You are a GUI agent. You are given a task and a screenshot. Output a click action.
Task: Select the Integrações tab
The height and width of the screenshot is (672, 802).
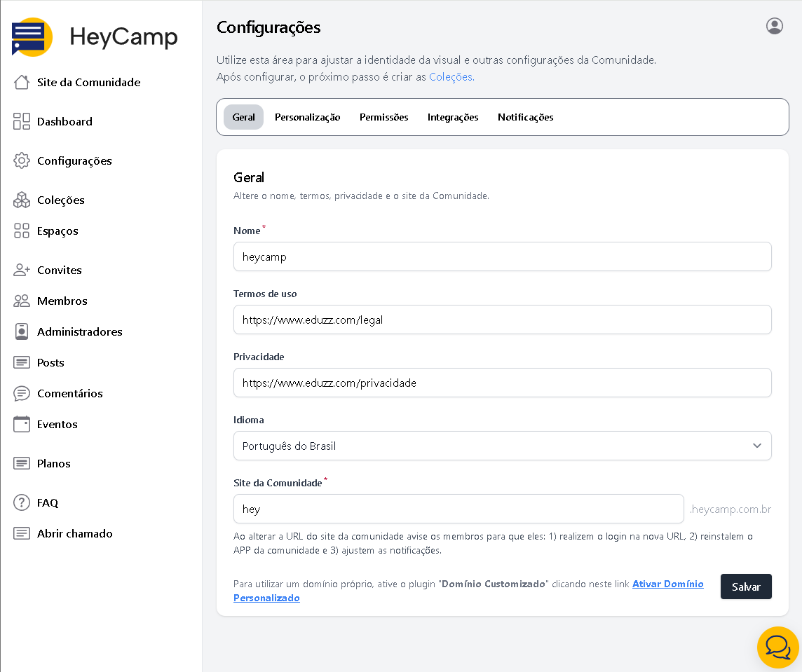pos(453,117)
